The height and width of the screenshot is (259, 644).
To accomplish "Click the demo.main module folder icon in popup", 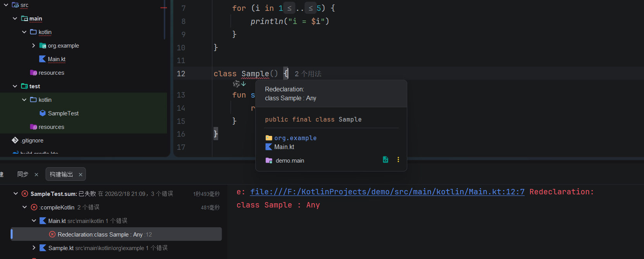I will tap(269, 160).
